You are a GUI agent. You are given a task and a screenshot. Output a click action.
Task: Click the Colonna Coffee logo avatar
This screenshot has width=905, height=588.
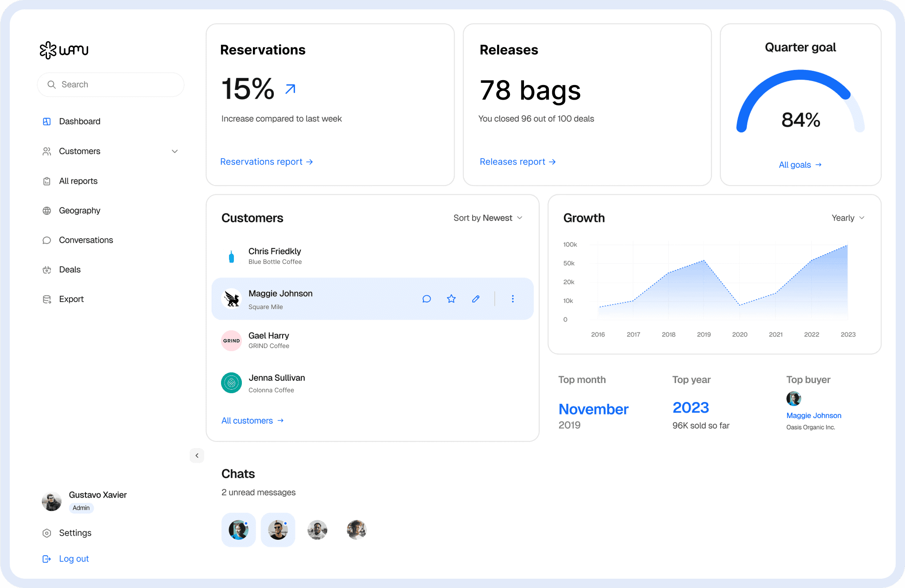click(x=231, y=383)
